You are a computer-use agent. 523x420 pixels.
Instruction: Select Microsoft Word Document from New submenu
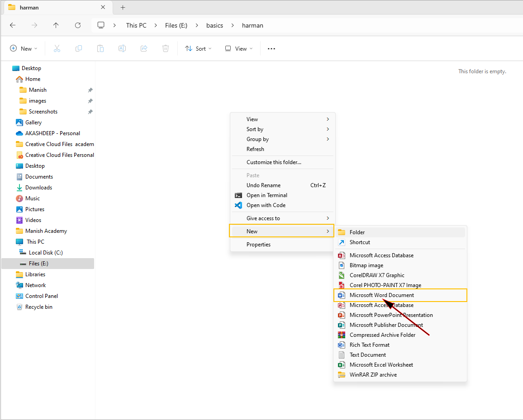pos(381,295)
